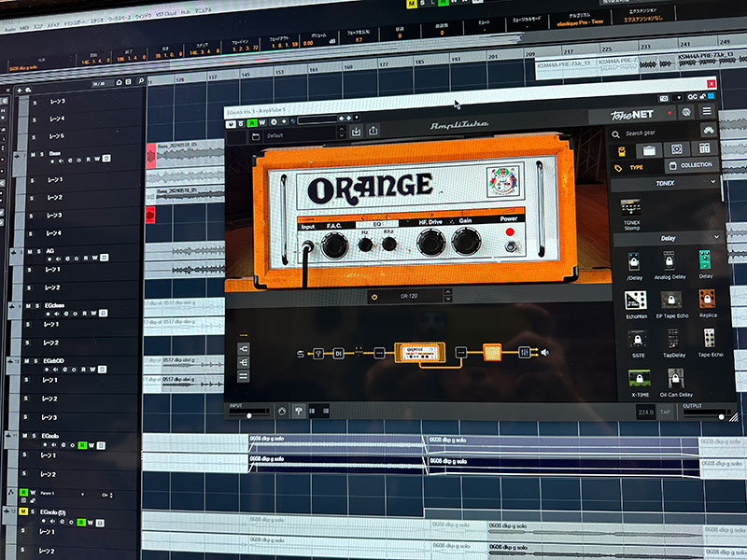The height and width of the screenshot is (560, 747).
Task: Click the AmpliTube save preset icon
Action: click(356, 131)
